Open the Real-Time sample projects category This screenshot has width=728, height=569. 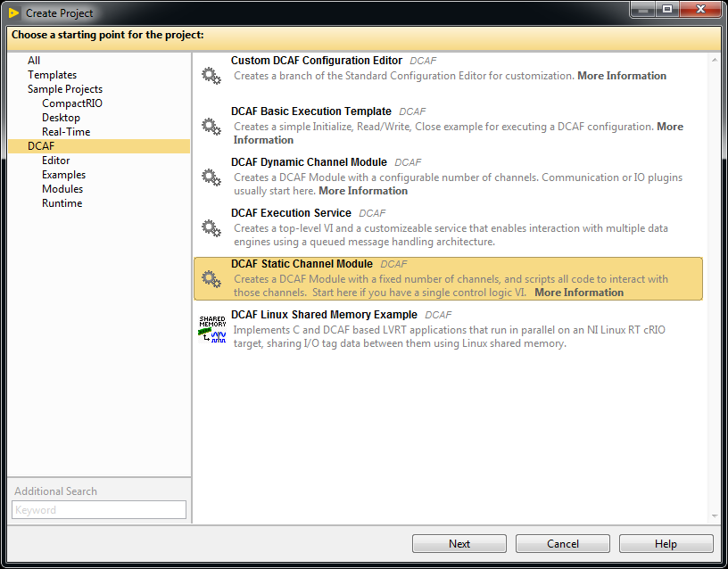tap(66, 132)
